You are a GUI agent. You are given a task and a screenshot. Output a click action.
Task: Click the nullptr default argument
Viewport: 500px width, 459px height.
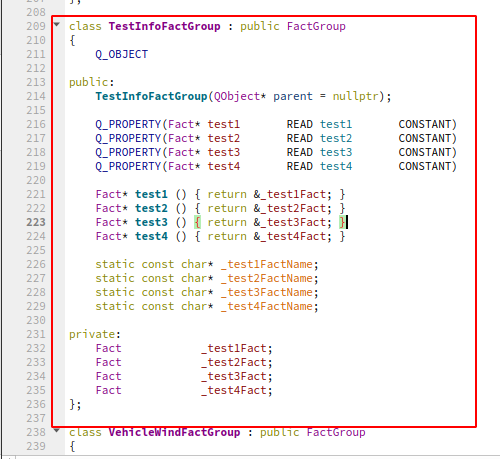coord(355,96)
